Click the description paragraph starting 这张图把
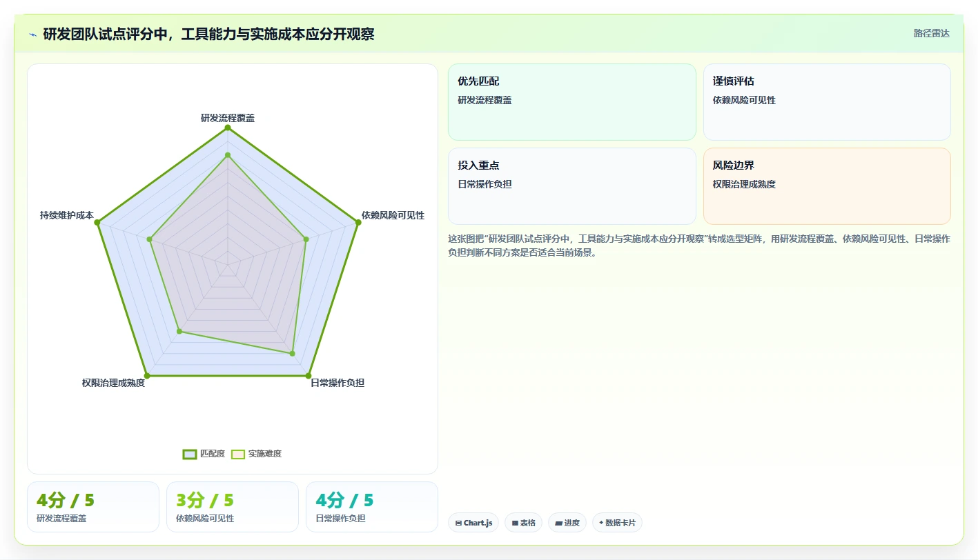 699,246
